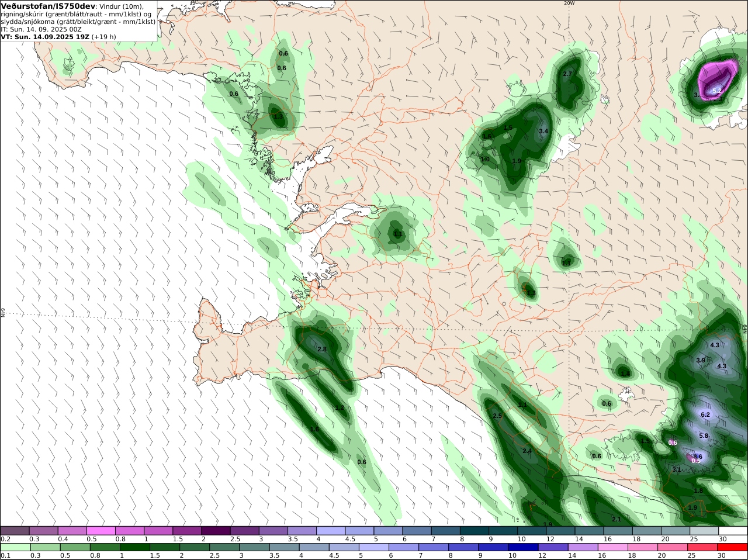Select the VT: Sun. 14.09.2025 19Z line
This screenshot has height=560, width=748.
click(x=46, y=36)
